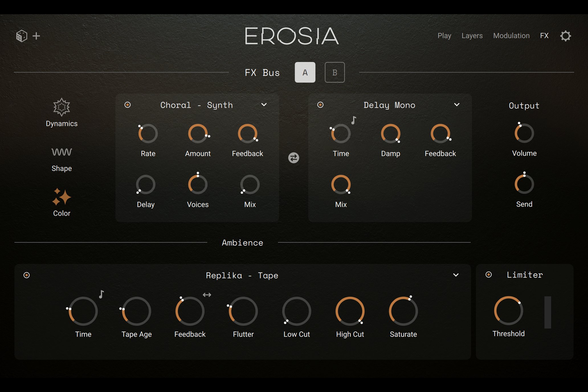The image size is (588, 392).
Task: Select the Shape waveform icon
Action: tap(62, 152)
